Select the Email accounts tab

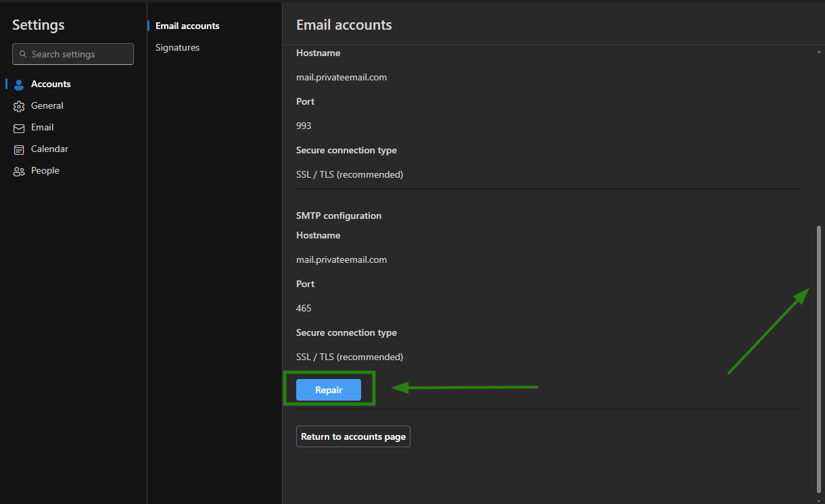[x=187, y=26]
